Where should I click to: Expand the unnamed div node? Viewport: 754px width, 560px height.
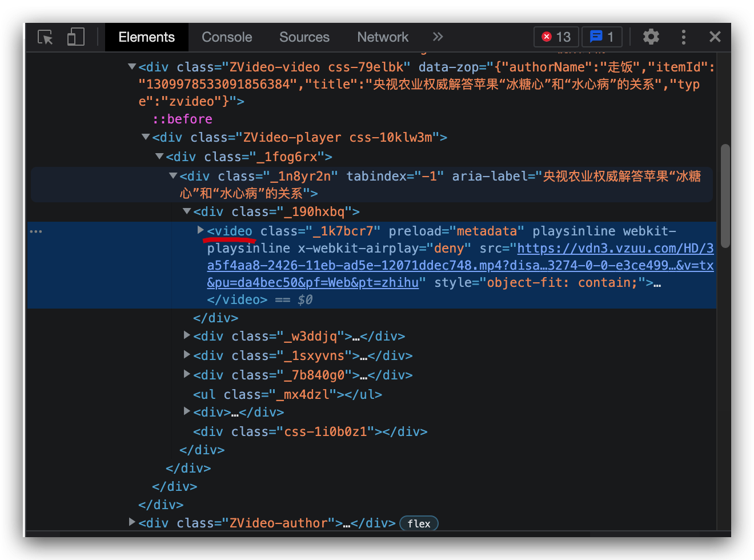[x=187, y=411]
